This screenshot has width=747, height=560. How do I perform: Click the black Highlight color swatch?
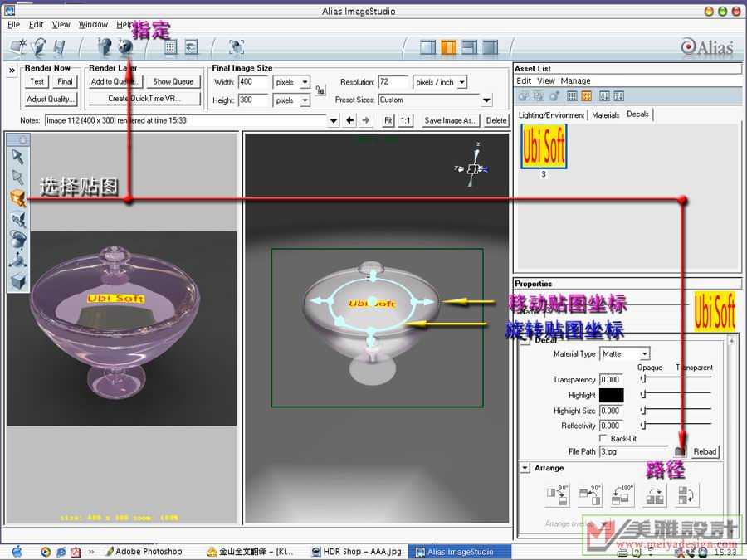pyautogui.click(x=611, y=395)
